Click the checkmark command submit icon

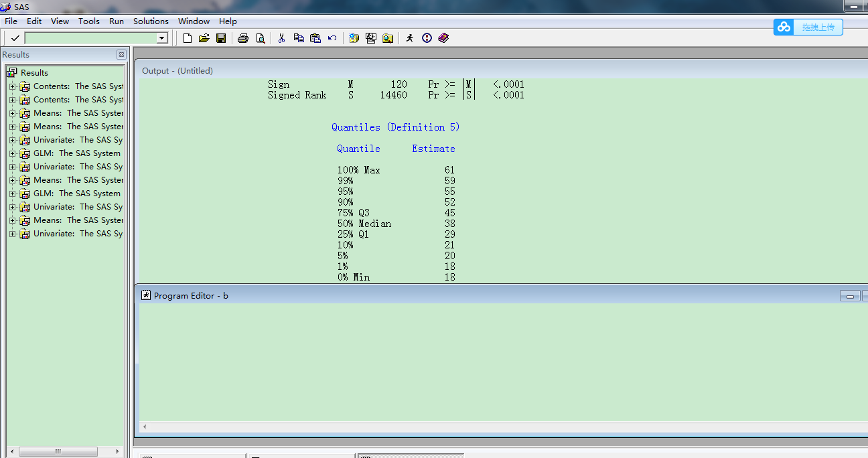[15, 38]
